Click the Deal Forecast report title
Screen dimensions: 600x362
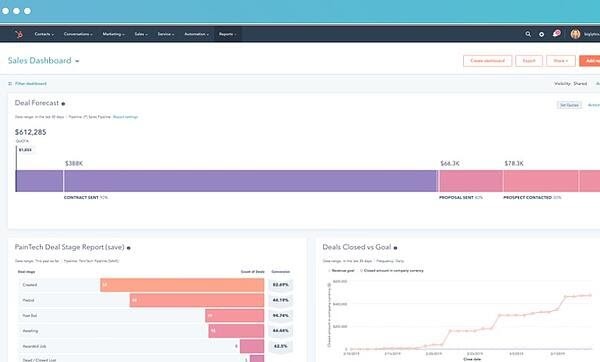pos(37,103)
